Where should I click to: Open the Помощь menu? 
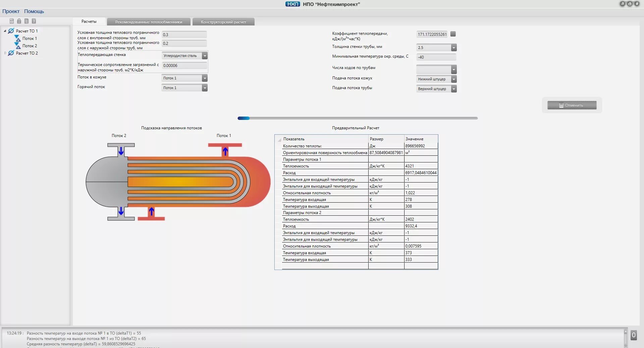pos(34,11)
